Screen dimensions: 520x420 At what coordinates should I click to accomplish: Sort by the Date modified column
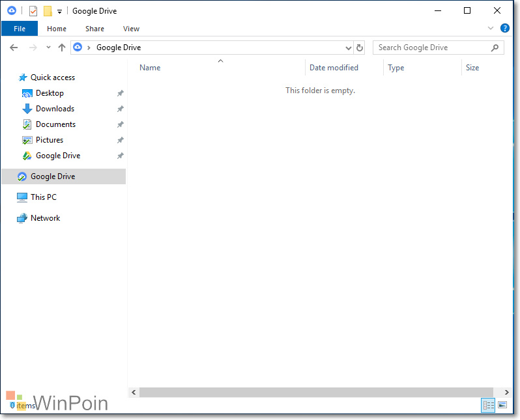tap(334, 68)
